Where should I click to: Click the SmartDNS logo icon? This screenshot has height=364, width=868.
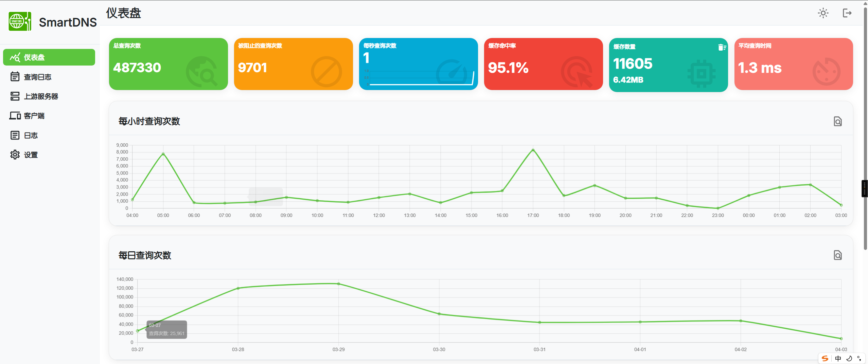tap(20, 22)
